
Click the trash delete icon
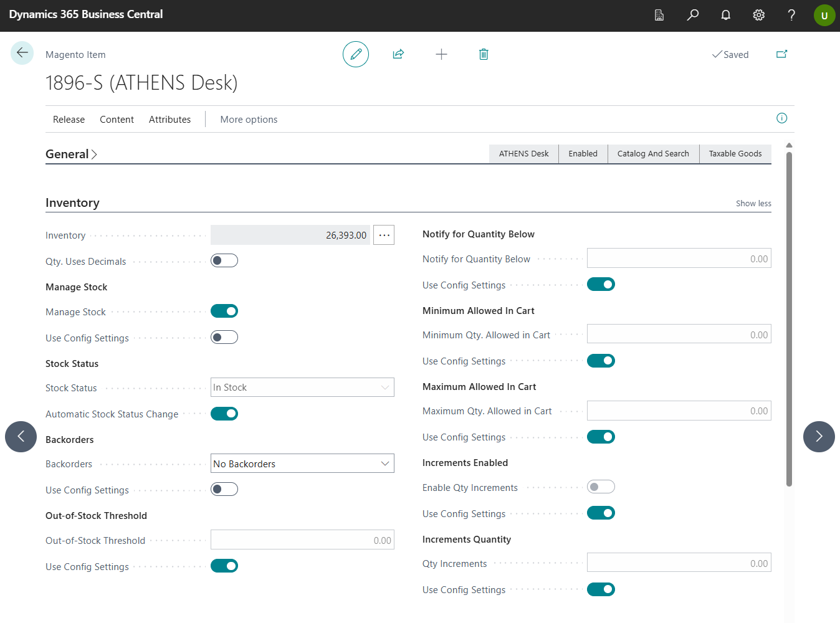(x=484, y=54)
